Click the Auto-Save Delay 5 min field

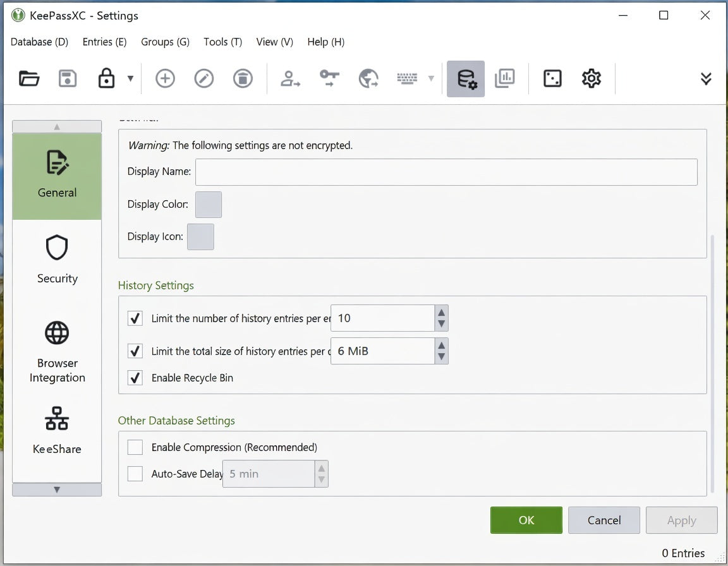click(269, 474)
